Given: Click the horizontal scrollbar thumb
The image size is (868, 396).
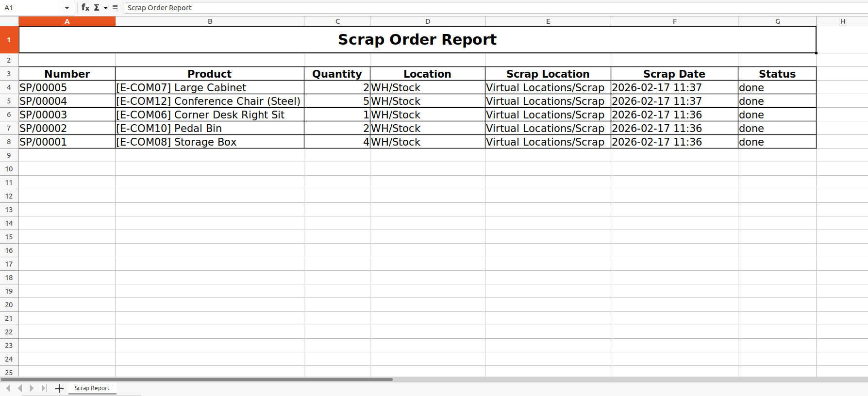Looking at the screenshot, I should [x=197, y=379].
